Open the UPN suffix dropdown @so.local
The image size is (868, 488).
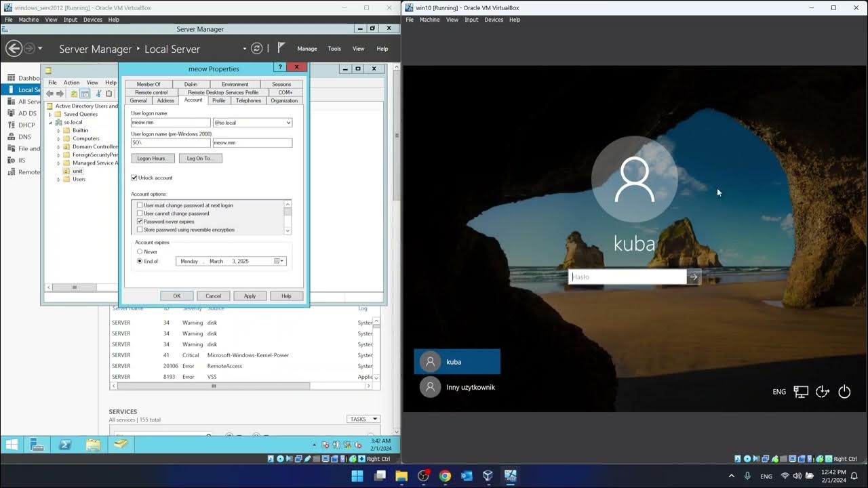coord(288,123)
